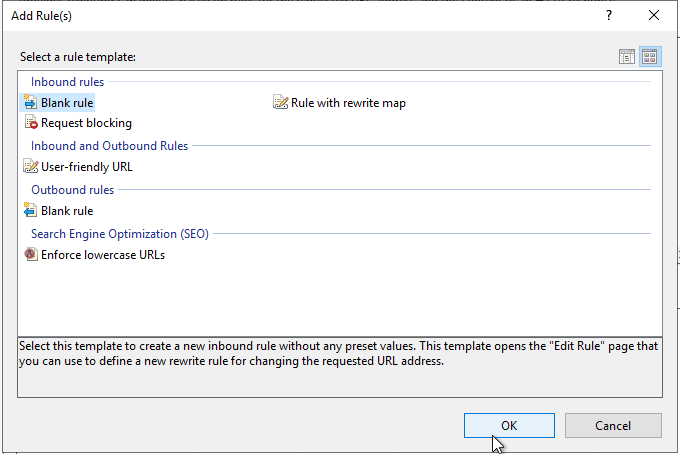Click the Enforce lowercase URLs icon
680x454 pixels.
tap(30, 255)
